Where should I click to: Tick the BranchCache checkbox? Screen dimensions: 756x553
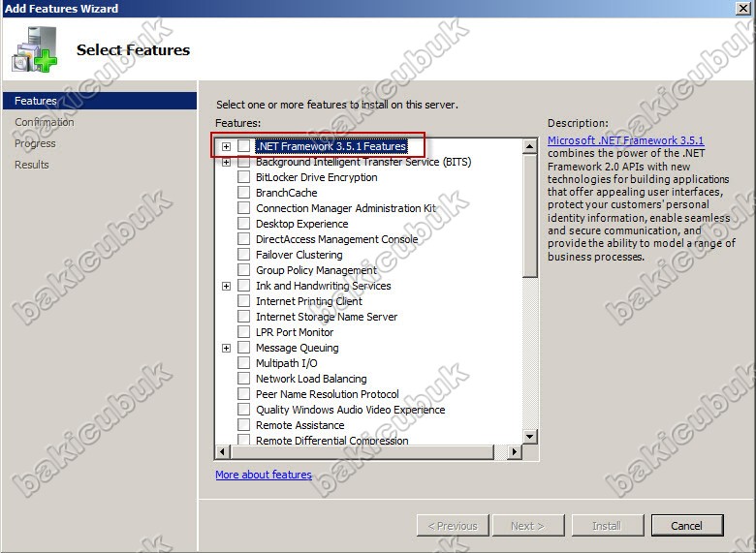pyautogui.click(x=244, y=193)
